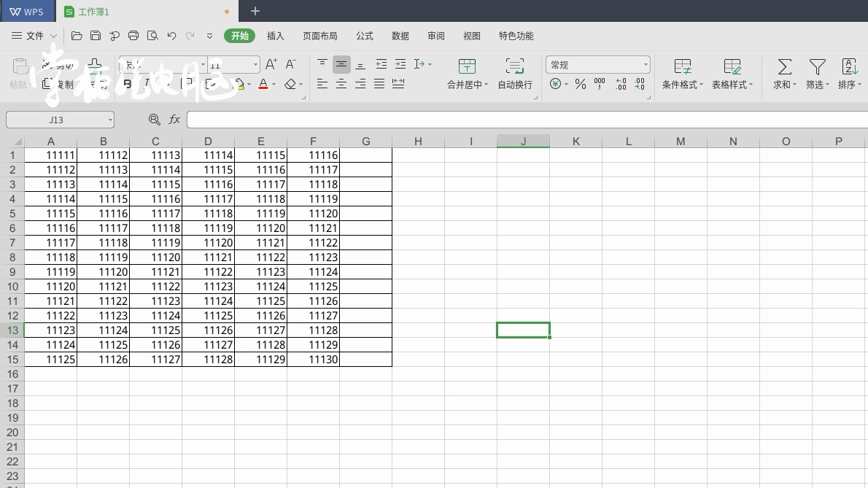Viewport: 868px width, 488px height.
Task: Click the increase font size icon
Action: click(x=271, y=65)
